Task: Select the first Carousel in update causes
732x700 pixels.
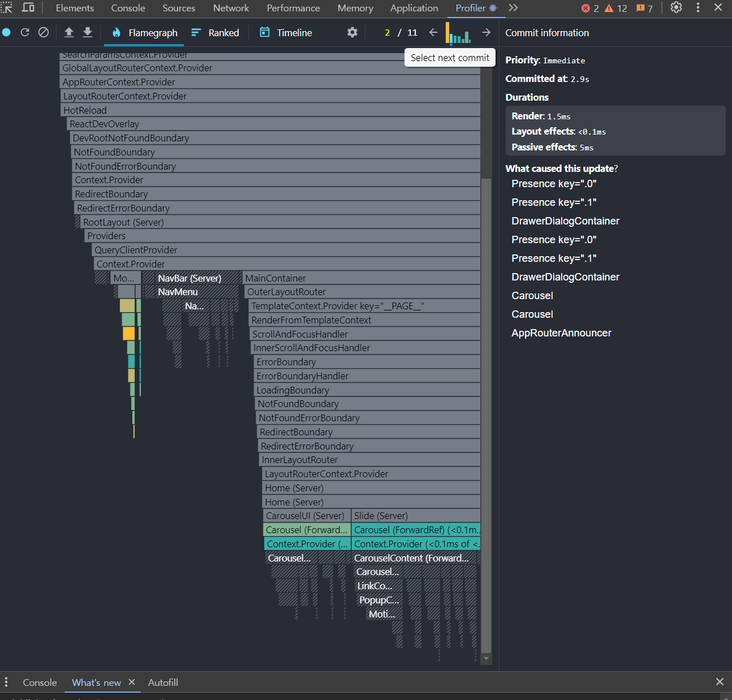Action: coord(532,296)
